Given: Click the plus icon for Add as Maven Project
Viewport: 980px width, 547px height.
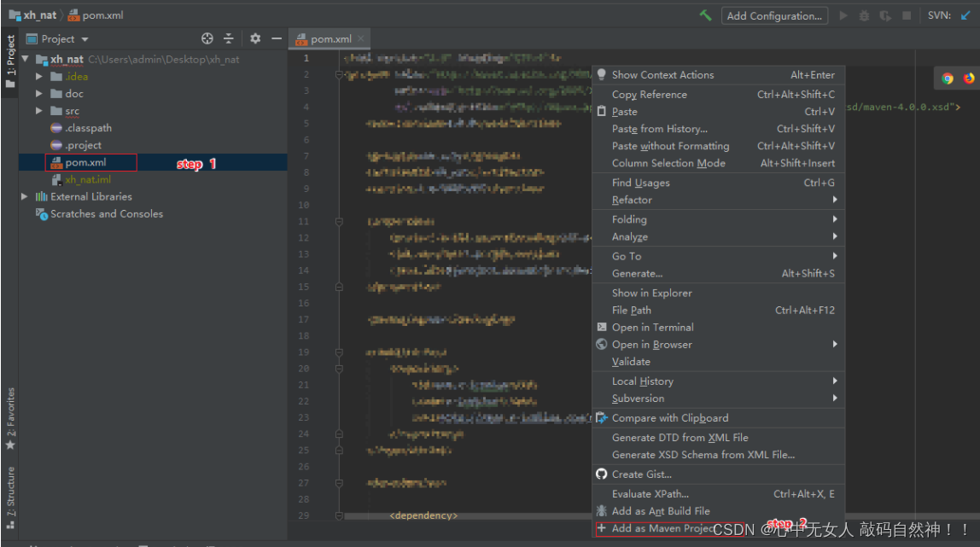Looking at the screenshot, I should pyautogui.click(x=601, y=528).
